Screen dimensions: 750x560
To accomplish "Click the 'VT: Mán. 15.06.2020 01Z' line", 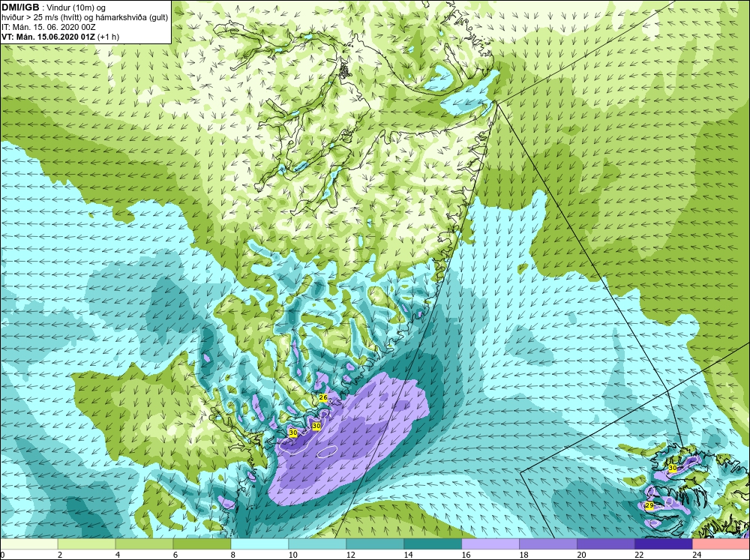I will coord(48,37).
